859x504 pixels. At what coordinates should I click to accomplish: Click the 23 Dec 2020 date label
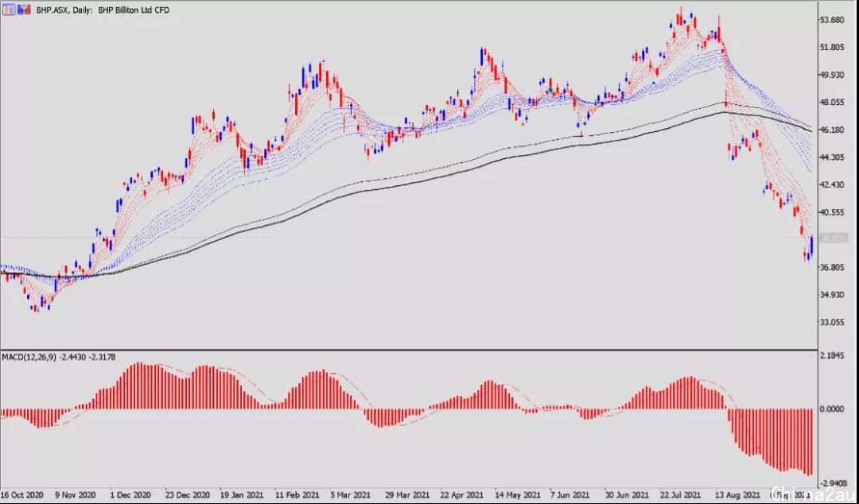186,493
